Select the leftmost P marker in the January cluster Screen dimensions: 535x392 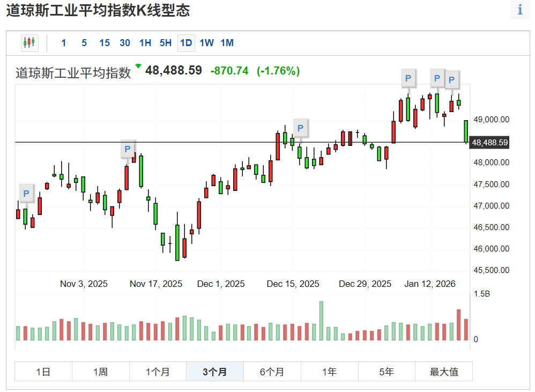pyautogui.click(x=408, y=78)
